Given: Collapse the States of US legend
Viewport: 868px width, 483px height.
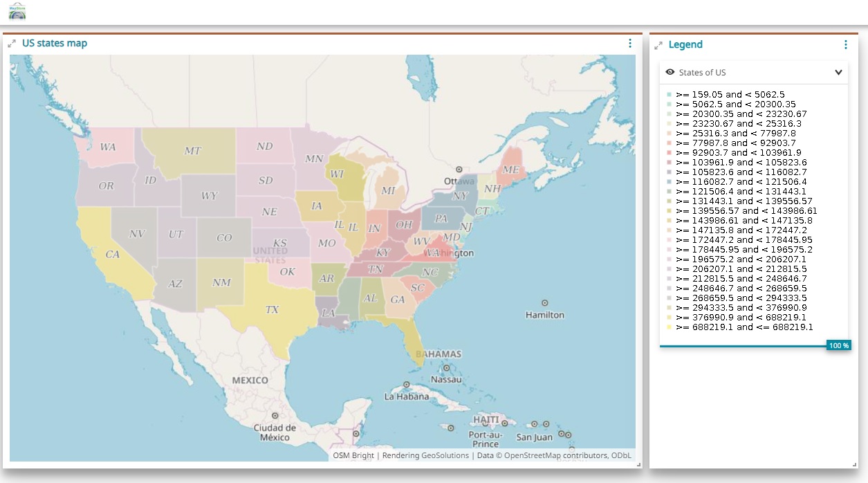Looking at the screenshot, I should (838, 72).
